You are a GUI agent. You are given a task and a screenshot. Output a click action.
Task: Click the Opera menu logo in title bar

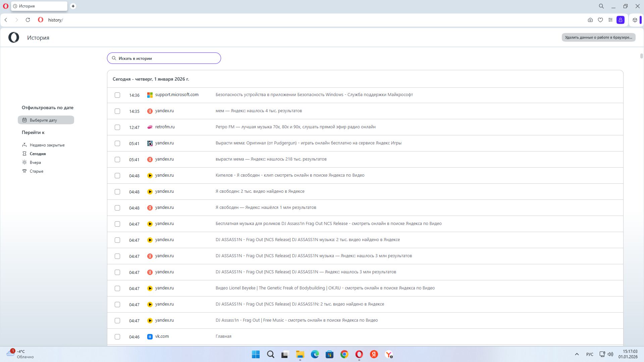coord(6,6)
